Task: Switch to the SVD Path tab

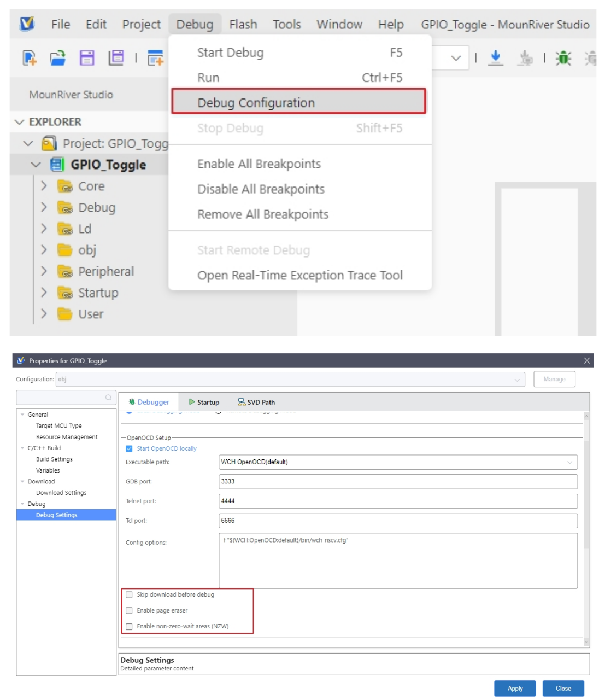Action: 256,402
